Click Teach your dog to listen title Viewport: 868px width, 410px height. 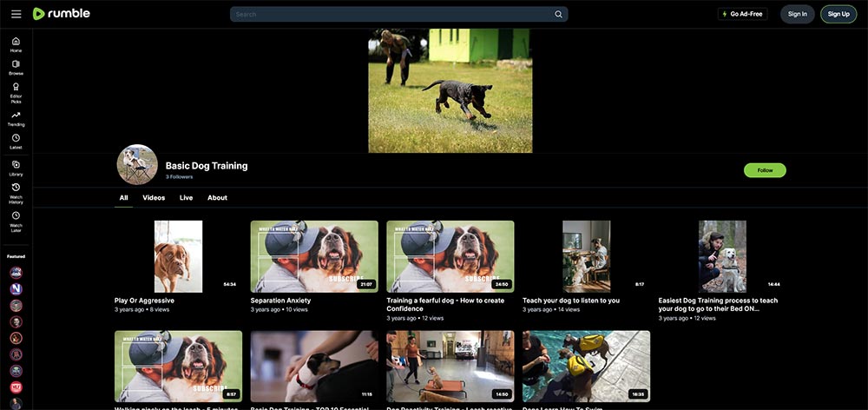pos(571,301)
